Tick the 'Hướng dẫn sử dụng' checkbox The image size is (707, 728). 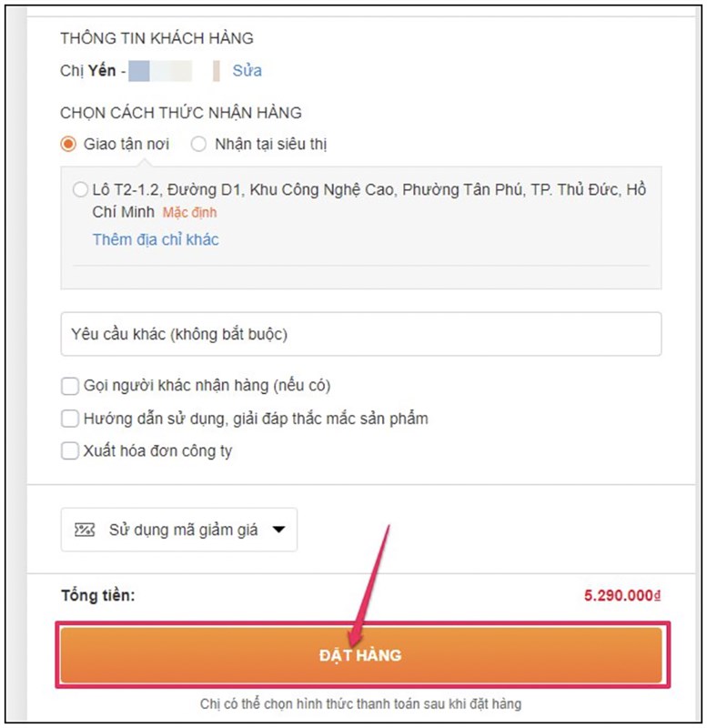[70, 419]
